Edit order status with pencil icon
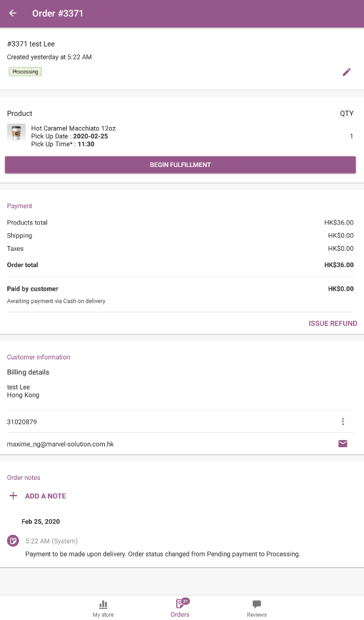The height and width of the screenshot is (620, 364). point(346,72)
